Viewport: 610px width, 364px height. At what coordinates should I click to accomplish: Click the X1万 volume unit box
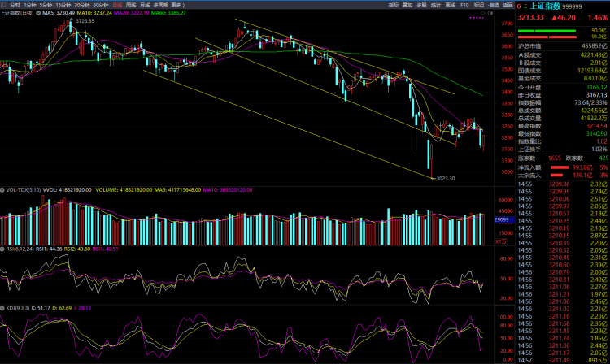coord(501,241)
